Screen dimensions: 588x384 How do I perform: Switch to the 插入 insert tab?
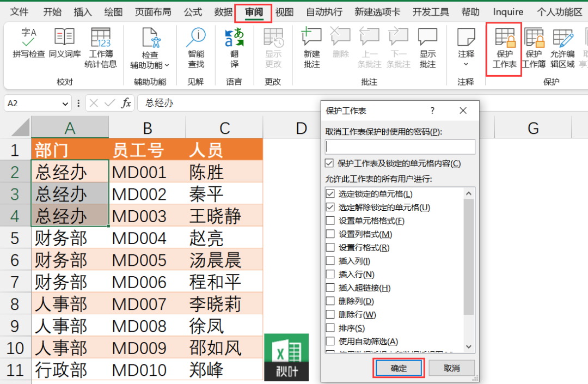(83, 12)
